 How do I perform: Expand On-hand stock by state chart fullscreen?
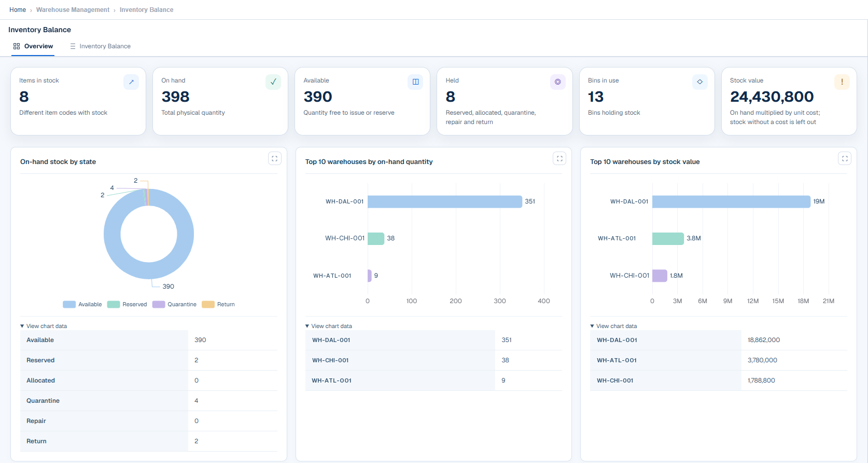click(x=275, y=159)
